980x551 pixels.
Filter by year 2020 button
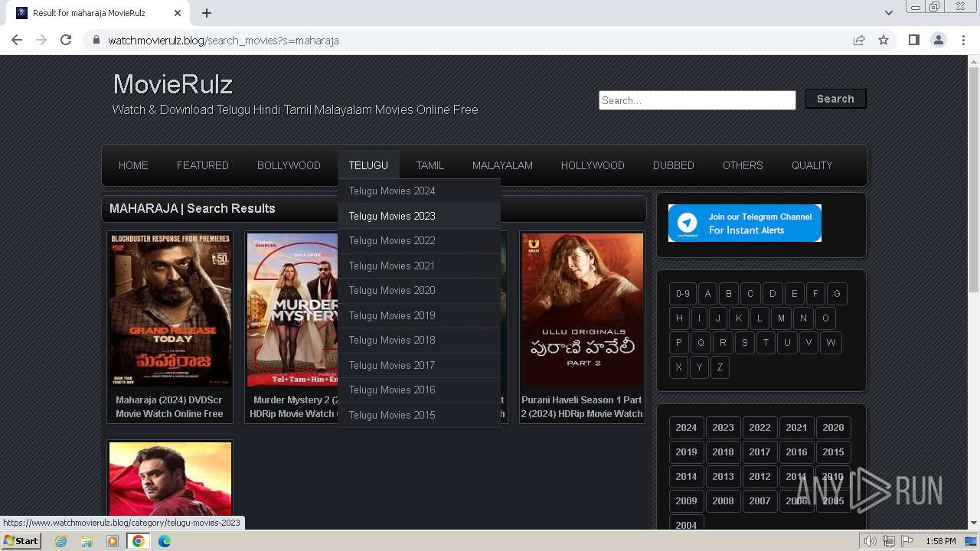833,428
